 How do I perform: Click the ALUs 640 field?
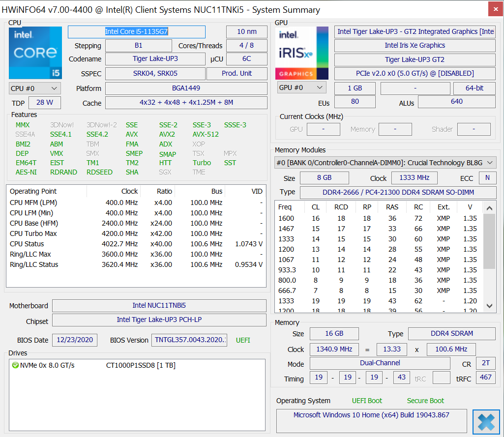pyautogui.click(x=457, y=102)
